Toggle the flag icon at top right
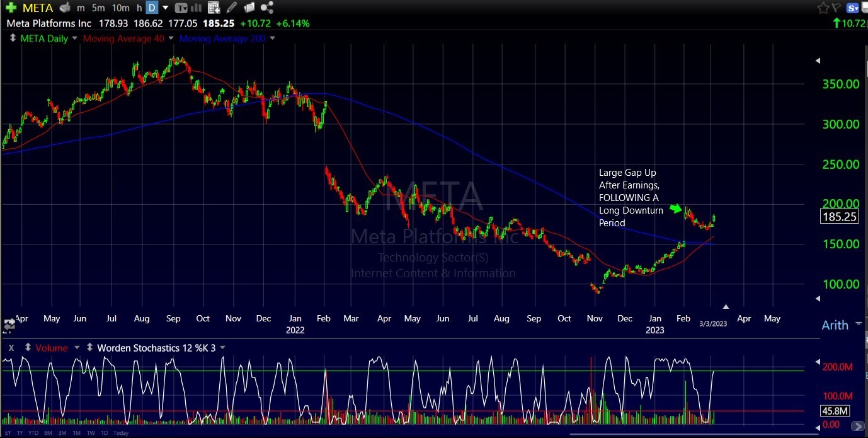Image resolution: width=868 pixels, height=438 pixels. (837, 8)
